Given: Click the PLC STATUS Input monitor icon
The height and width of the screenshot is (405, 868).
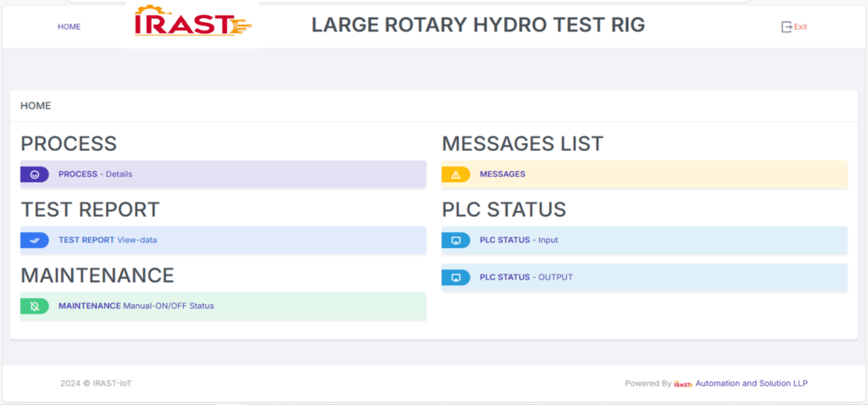Looking at the screenshot, I should pos(455,240).
